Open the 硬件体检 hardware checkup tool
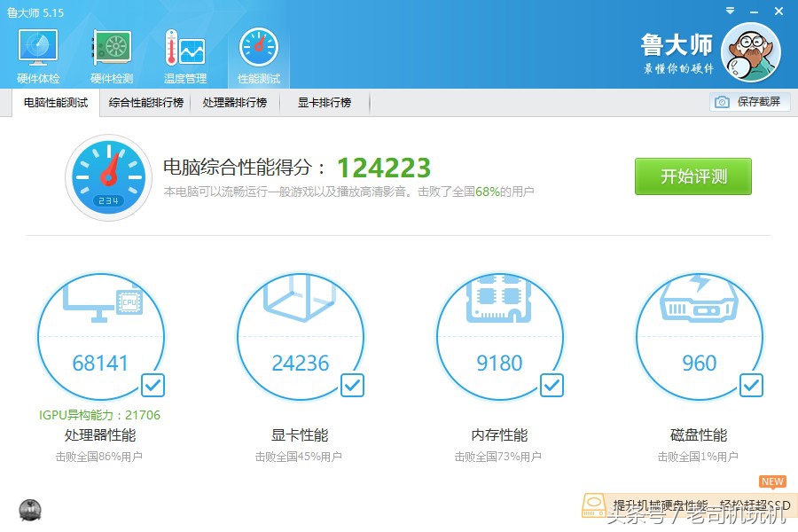Screen dimensions: 798x532 (x=37, y=51)
